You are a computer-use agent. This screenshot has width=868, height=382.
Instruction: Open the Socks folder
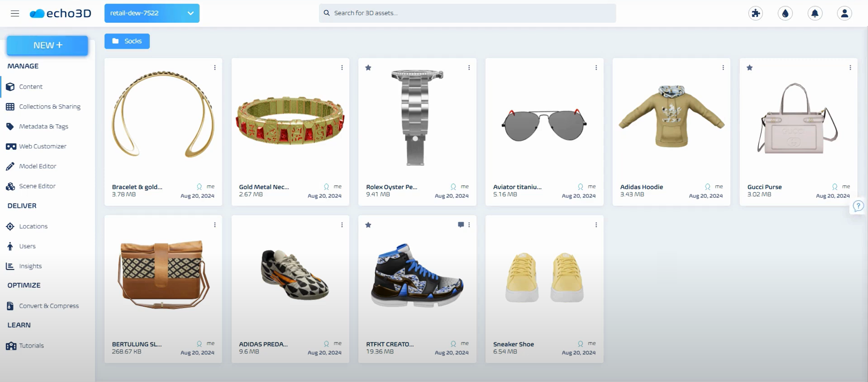coord(127,41)
